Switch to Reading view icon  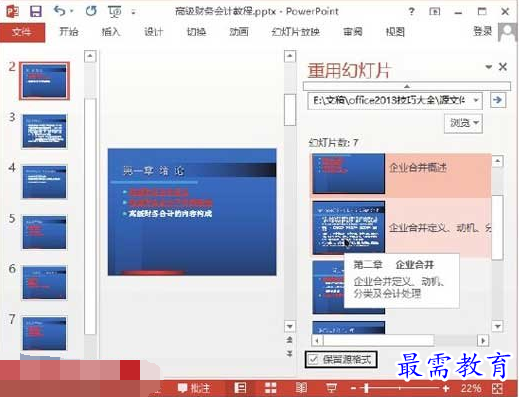click(301, 388)
